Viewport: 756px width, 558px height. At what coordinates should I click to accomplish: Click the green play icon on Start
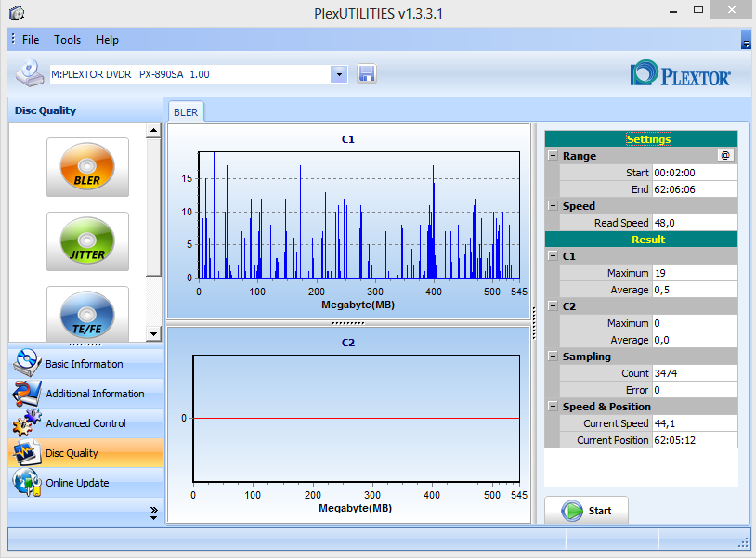(572, 511)
